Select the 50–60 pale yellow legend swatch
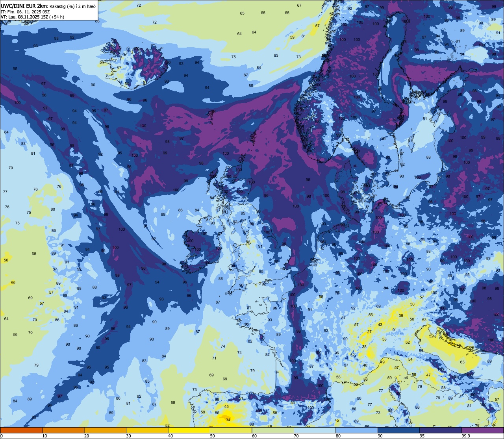Viewport: 504px width, 439px height. click(x=231, y=430)
